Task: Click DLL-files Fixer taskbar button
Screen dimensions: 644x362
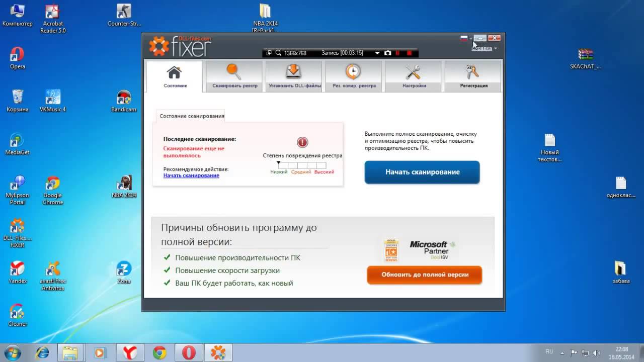Action: click(218, 352)
